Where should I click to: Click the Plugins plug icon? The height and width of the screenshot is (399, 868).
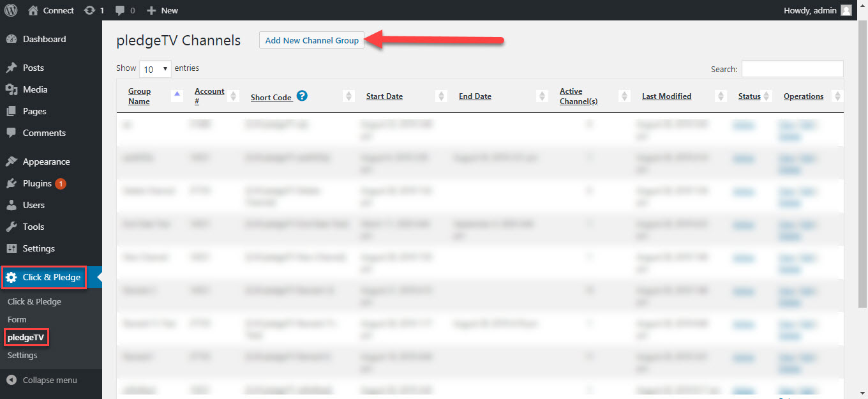11,183
